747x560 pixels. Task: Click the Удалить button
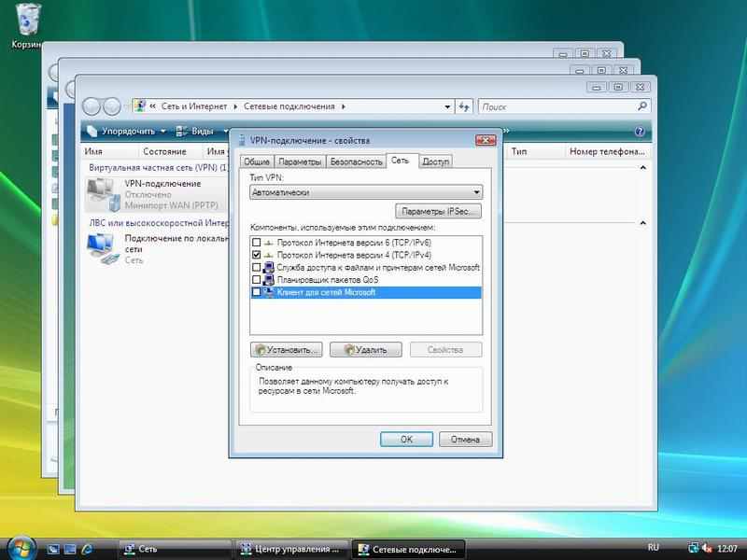click(x=366, y=349)
